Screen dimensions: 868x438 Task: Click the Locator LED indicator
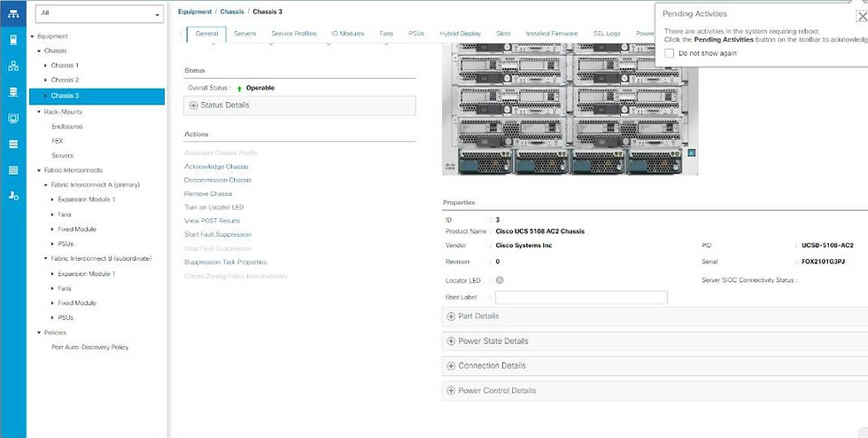tap(500, 280)
